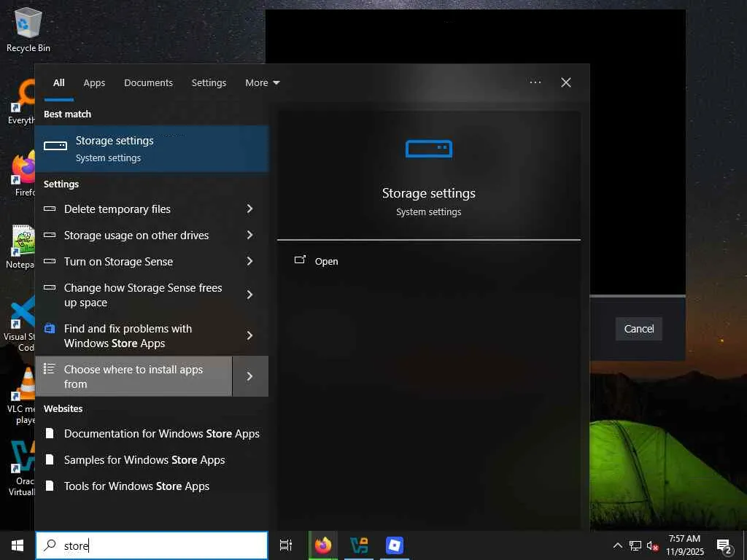Expand Storage usage on other drives chevron
This screenshot has width=747, height=560.
(x=249, y=235)
